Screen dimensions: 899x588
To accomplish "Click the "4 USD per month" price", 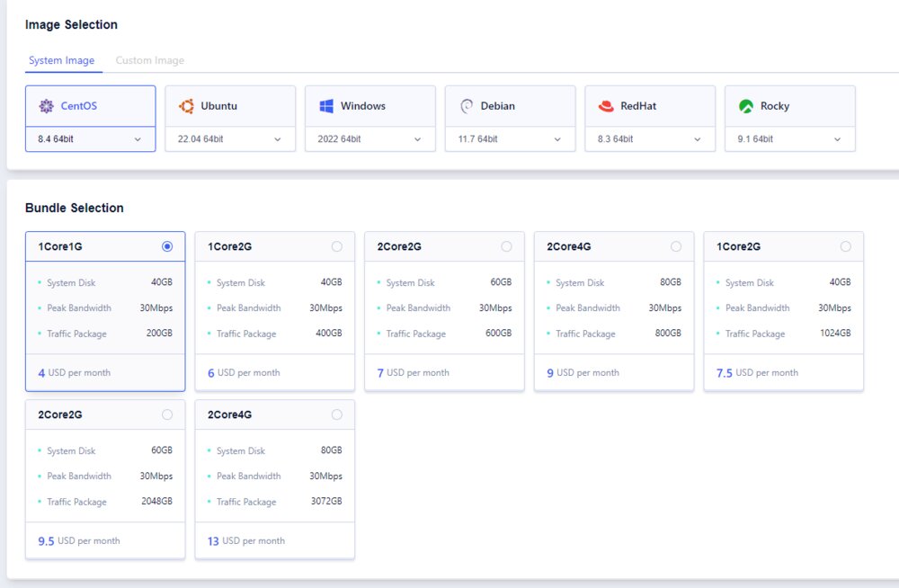I will pos(75,373).
